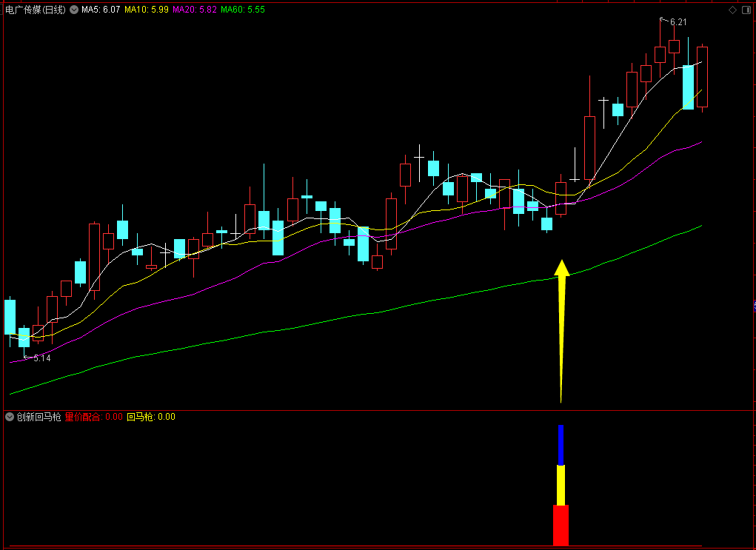Image resolution: width=756 pixels, height=550 pixels.
Task: Click the blue segment of signal bar
Action: [x=561, y=445]
